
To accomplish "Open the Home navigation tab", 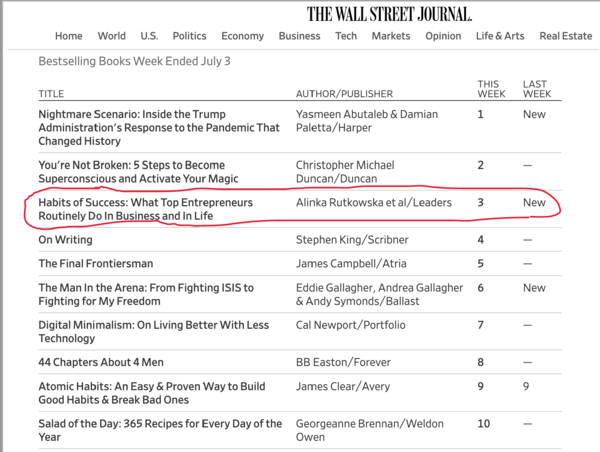I will [x=69, y=36].
